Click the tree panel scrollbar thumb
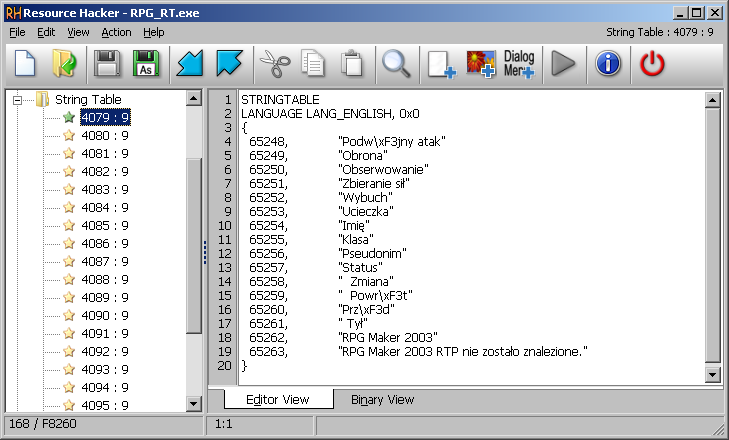Screen dimensions: 729x440 [x=193, y=246]
